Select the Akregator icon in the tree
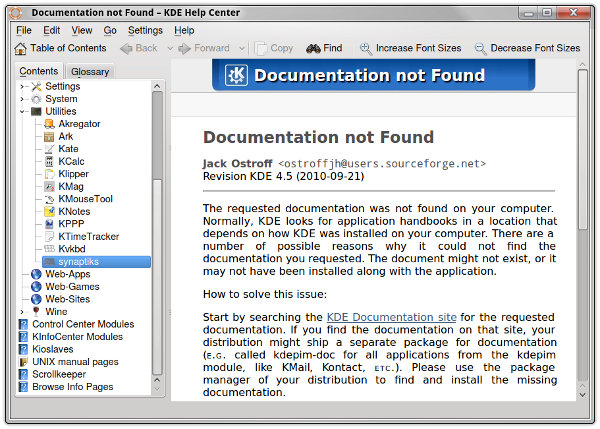This screenshot has height=429, width=600. pyautogui.click(x=49, y=124)
